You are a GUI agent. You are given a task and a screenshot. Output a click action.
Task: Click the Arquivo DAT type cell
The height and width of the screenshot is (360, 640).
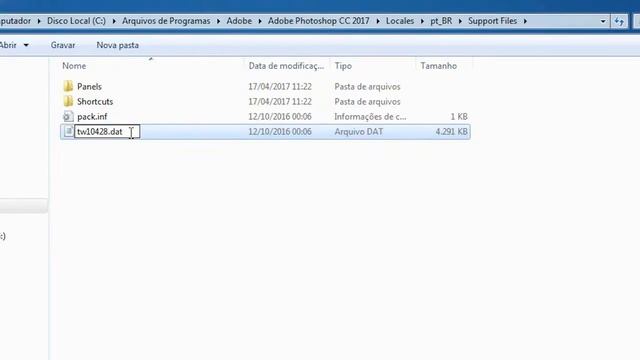click(x=358, y=132)
